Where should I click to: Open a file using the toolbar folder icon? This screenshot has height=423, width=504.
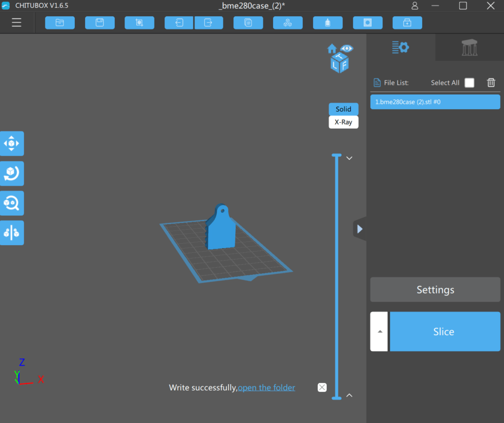pyautogui.click(x=60, y=22)
